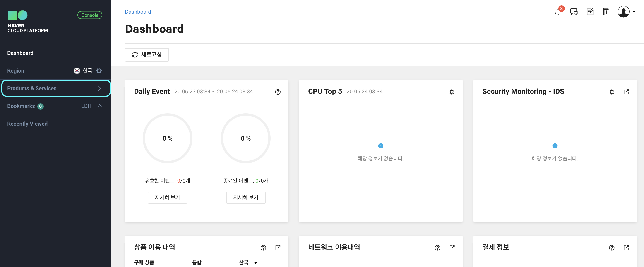Select Dashboard in the sidebar
This screenshot has width=644, height=267.
(20, 53)
